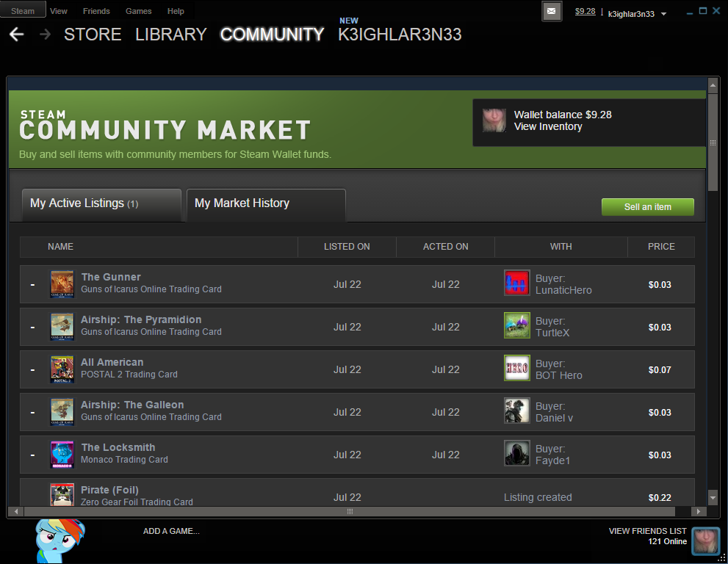This screenshot has height=564, width=728.
Task: Click wallet panel profile avatar
Action: 494,120
